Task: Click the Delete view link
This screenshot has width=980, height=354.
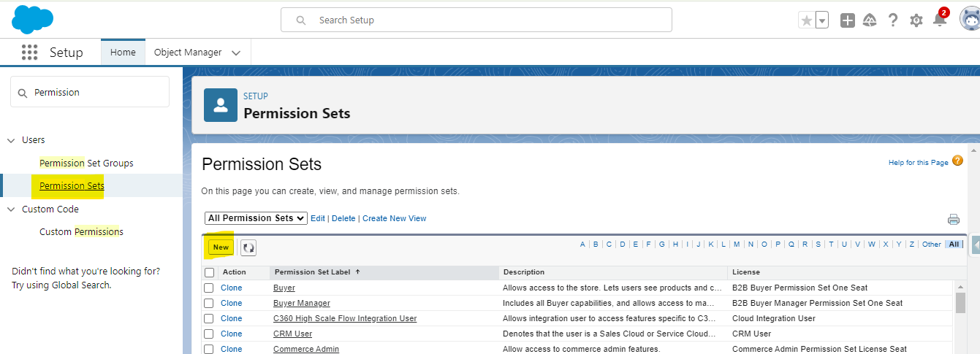Action: coord(343,218)
